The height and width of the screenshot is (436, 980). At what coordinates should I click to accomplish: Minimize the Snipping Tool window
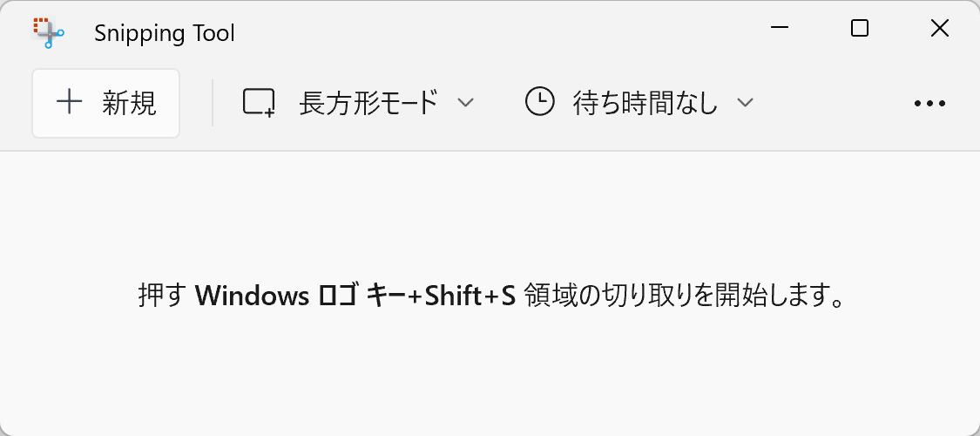click(x=780, y=28)
